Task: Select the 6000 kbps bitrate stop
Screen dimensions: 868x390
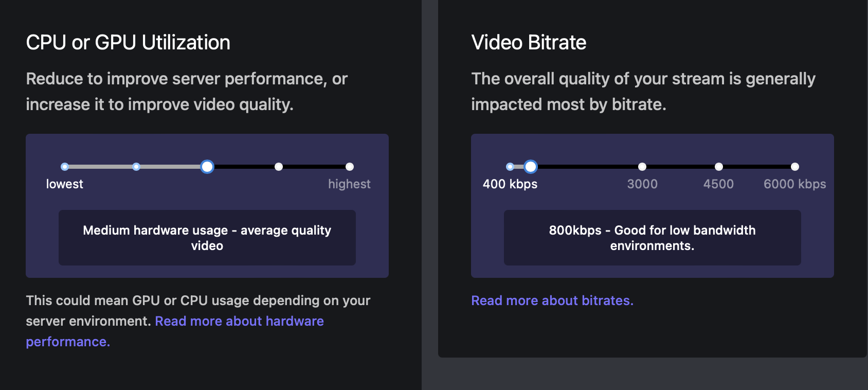Action: [x=795, y=167]
